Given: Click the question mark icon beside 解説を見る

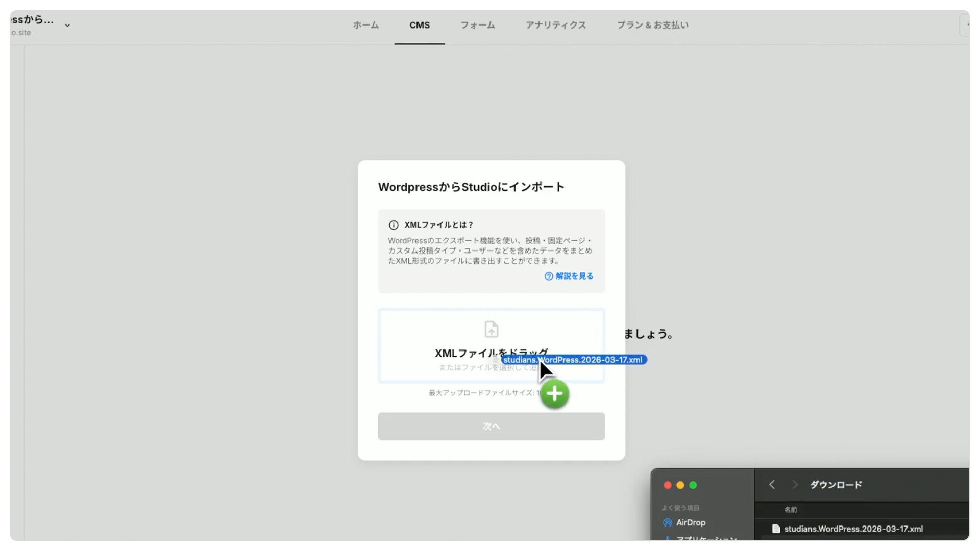Looking at the screenshot, I should (x=549, y=276).
